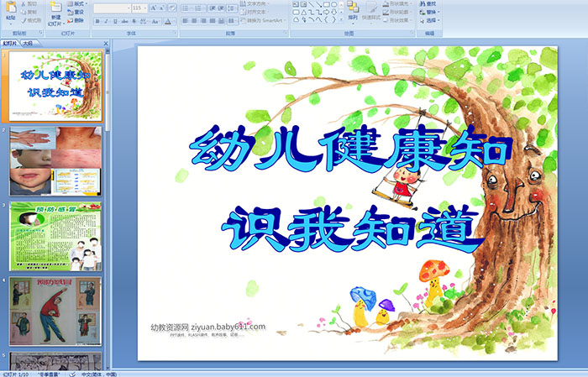
Task: Open the Columns dropdown
Action: [x=232, y=21]
